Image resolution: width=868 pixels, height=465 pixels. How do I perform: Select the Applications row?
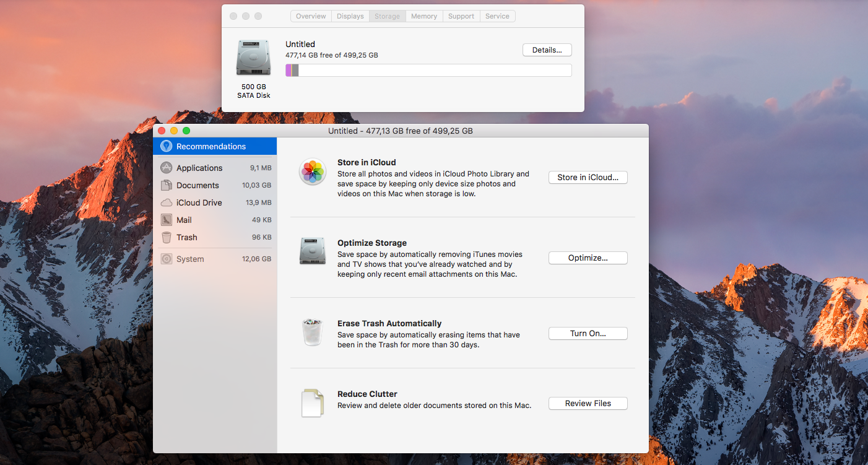(x=215, y=168)
